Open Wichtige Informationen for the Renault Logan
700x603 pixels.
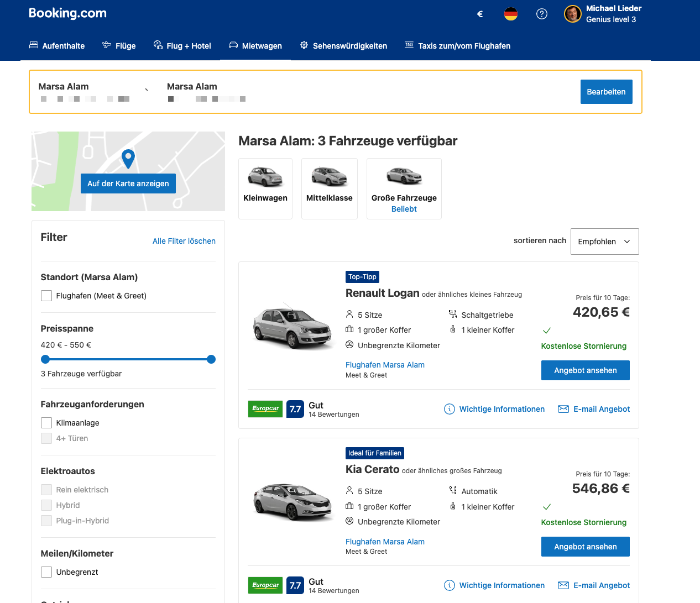[x=494, y=409]
